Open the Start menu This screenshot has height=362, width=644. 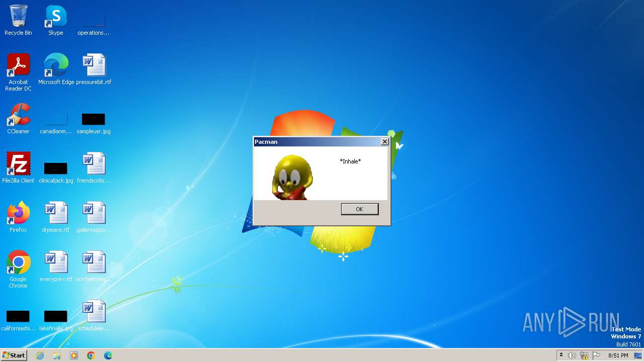coord(14,355)
